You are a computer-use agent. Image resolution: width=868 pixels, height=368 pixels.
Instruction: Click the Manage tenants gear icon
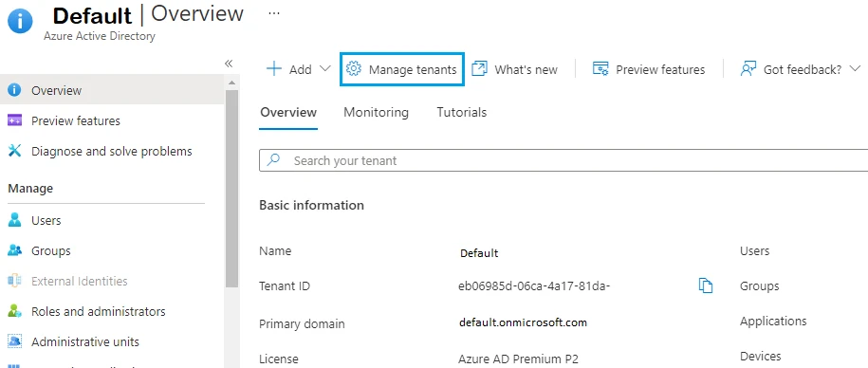(353, 68)
